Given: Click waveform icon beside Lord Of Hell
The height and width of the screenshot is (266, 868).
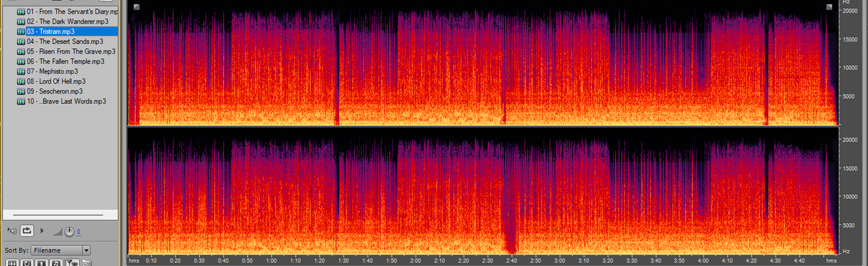Looking at the screenshot, I should pos(21,81).
